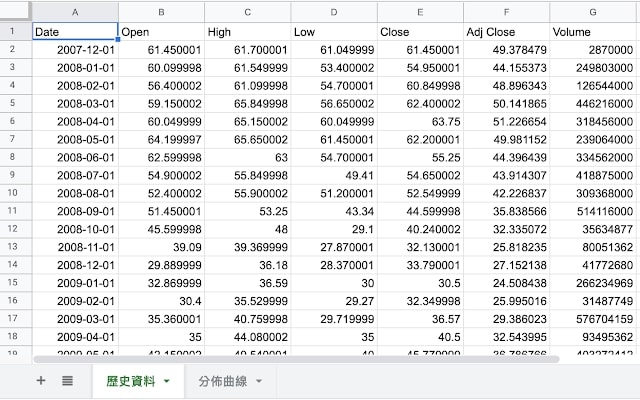Screen dimensions: 640x400
Task: Select column G header
Action: [x=593, y=12]
